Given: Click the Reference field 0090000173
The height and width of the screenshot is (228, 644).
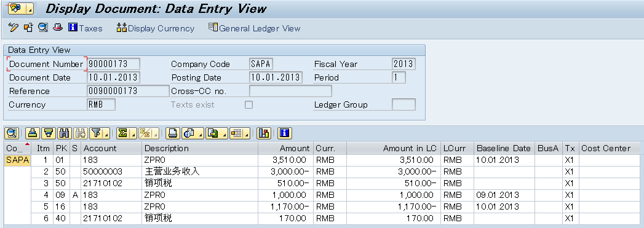Looking at the screenshot, I should pyautogui.click(x=128, y=91).
